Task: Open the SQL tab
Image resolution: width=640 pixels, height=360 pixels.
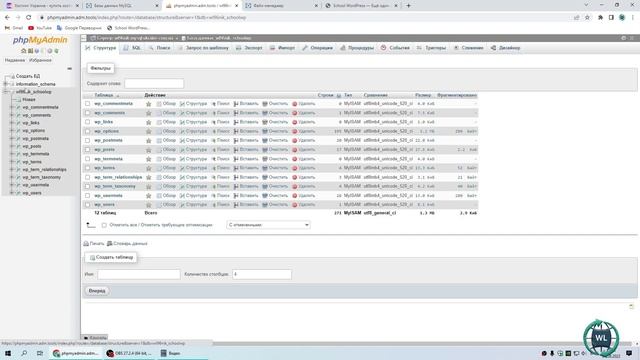Action: pyautogui.click(x=132, y=48)
